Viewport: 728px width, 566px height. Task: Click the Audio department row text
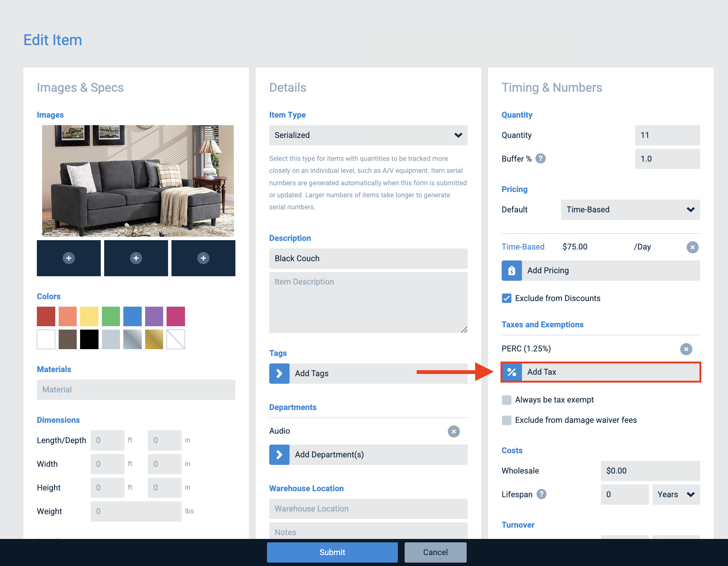pyautogui.click(x=280, y=431)
